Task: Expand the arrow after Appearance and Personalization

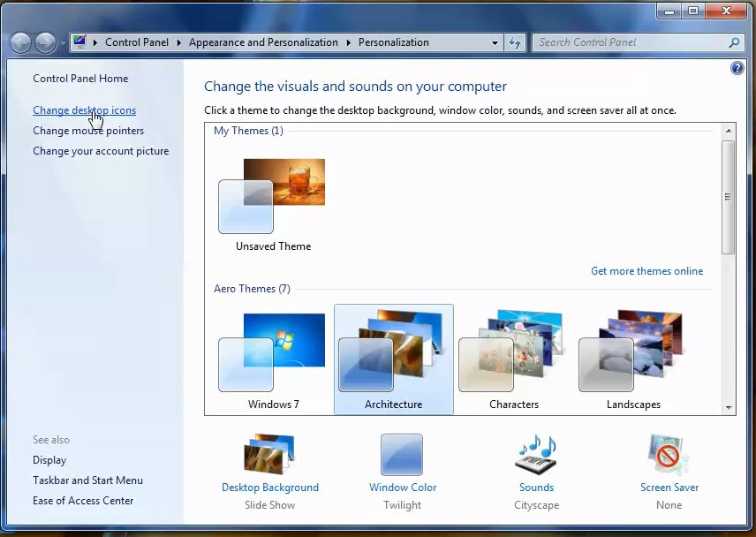Action: pos(348,42)
